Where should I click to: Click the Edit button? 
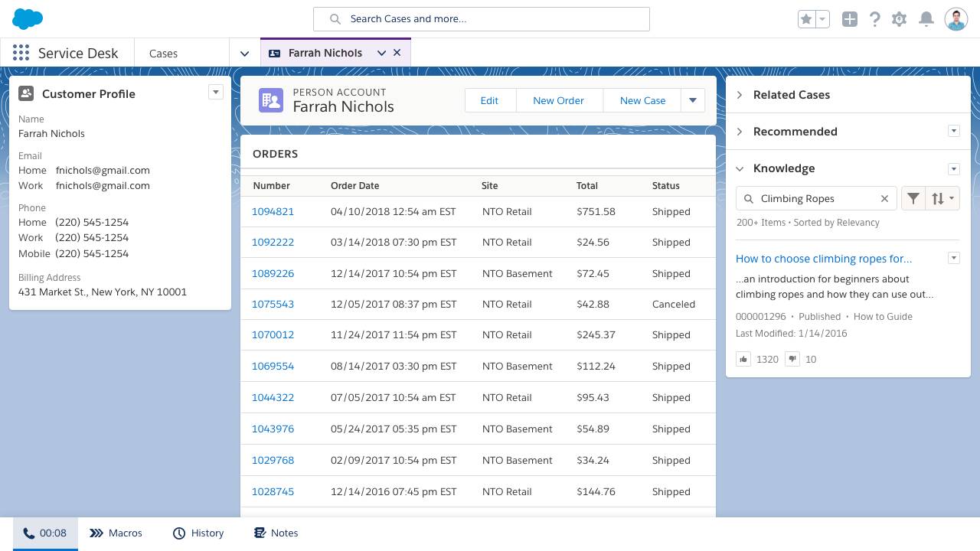point(489,100)
